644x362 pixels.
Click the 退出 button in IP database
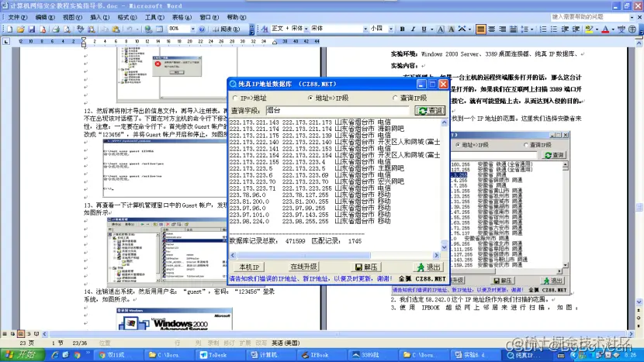pyautogui.click(x=429, y=267)
